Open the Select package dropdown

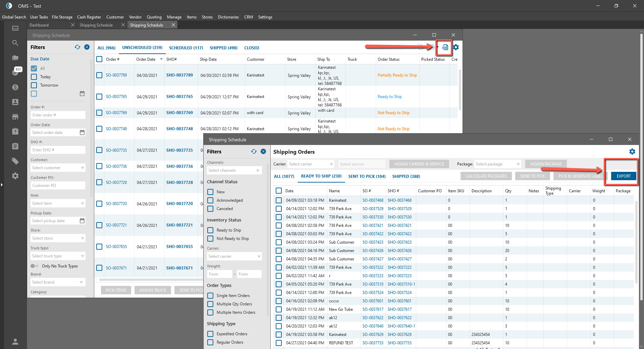(497, 164)
